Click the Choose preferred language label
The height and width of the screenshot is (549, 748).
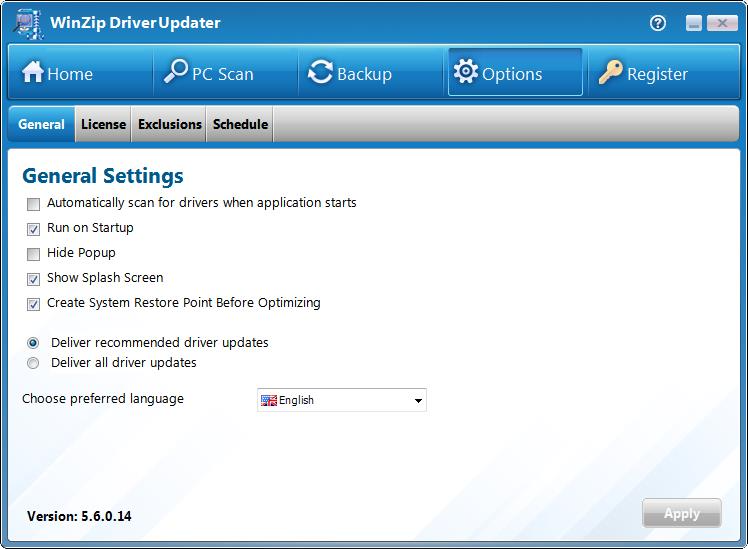tap(103, 399)
